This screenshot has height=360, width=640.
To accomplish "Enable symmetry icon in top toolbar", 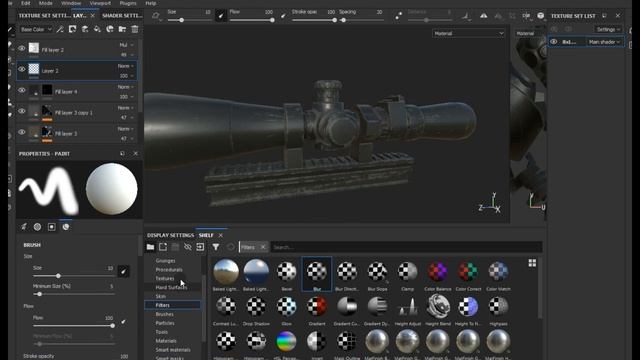I will coord(483,16).
